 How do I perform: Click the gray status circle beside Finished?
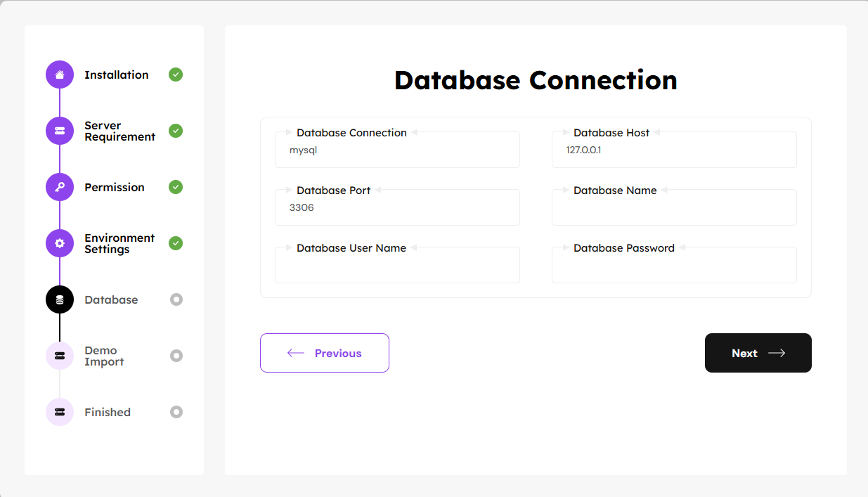[176, 412]
